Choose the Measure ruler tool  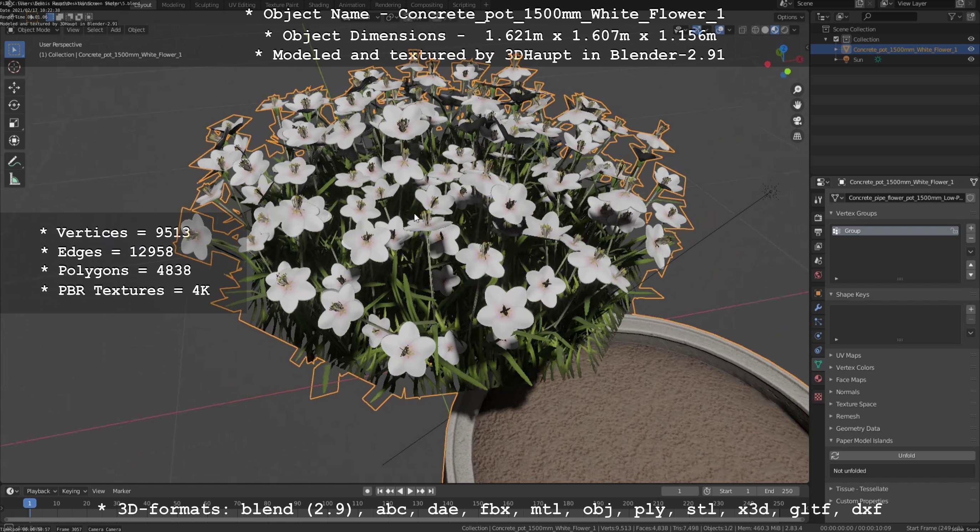tap(15, 179)
